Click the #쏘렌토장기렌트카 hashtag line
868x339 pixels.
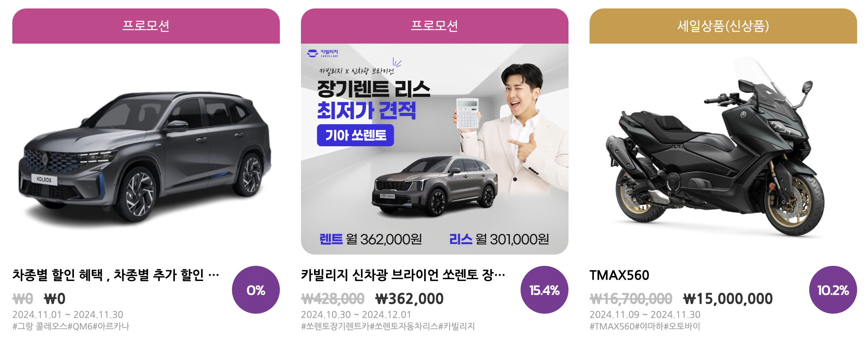click(388, 326)
